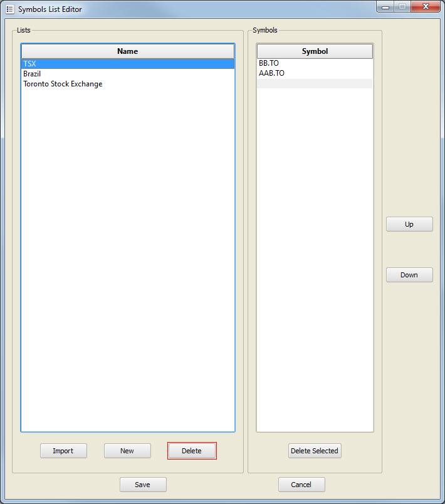Viewport: 445px width, 504px height.
Task: Create a list with the New button
Action: [x=127, y=451]
